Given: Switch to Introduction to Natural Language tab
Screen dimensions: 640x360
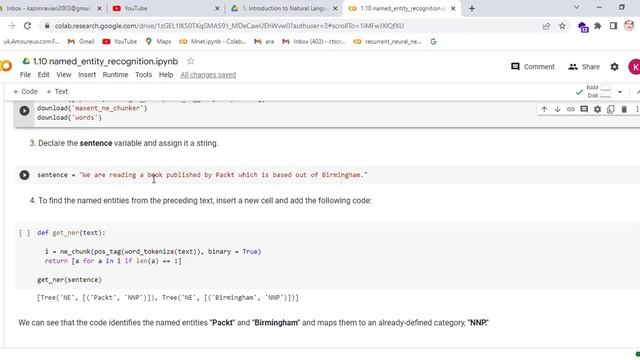Looking at the screenshot, I should (284, 8).
